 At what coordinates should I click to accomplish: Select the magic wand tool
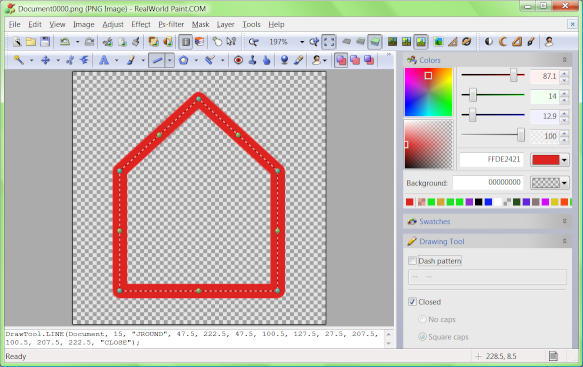(x=19, y=60)
